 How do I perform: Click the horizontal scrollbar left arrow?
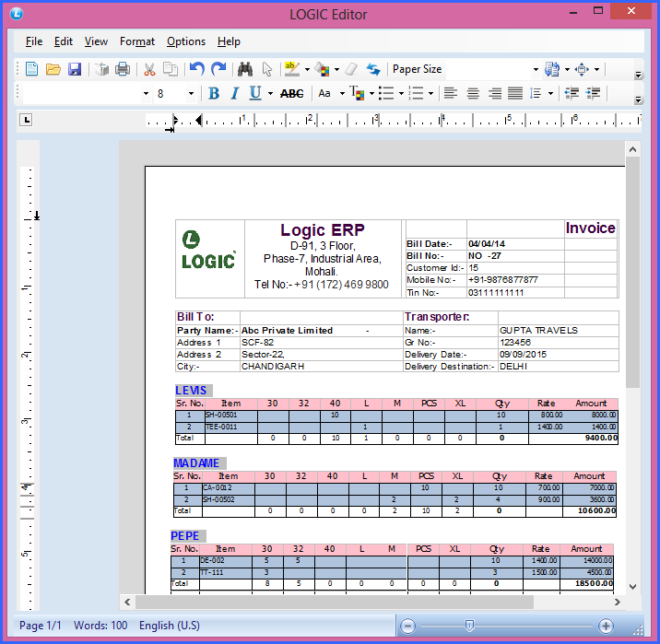click(x=127, y=602)
